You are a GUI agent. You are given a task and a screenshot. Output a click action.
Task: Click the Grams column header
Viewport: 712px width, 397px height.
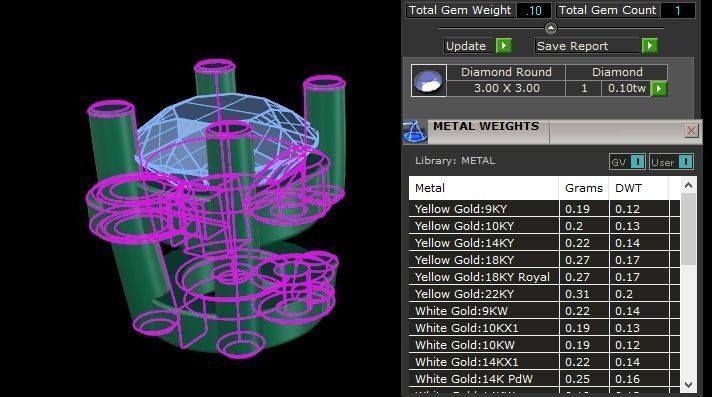pyautogui.click(x=584, y=188)
